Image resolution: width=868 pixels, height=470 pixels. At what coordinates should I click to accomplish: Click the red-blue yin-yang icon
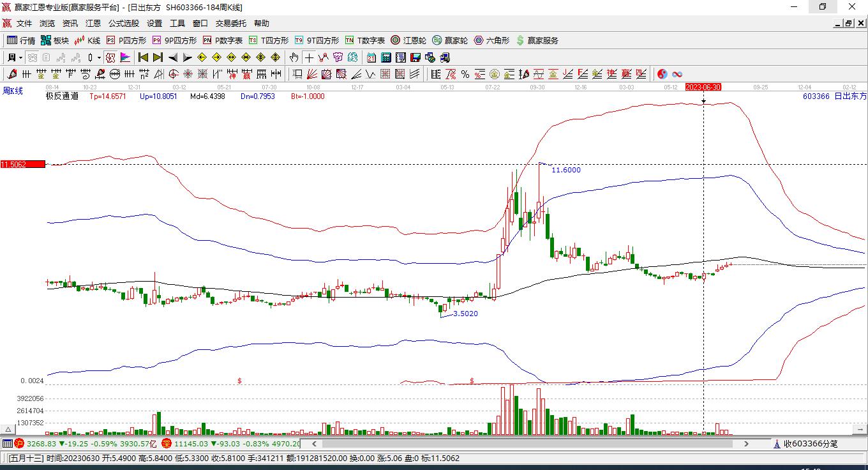[x=662, y=74]
